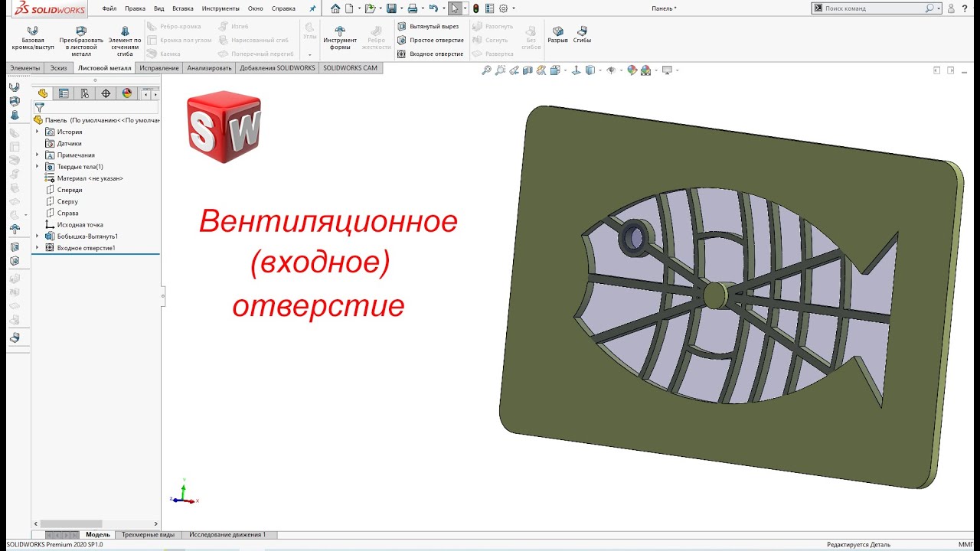The width and height of the screenshot is (980, 551).
Task: Open the Options gear icon
Action: click(503, 8)
